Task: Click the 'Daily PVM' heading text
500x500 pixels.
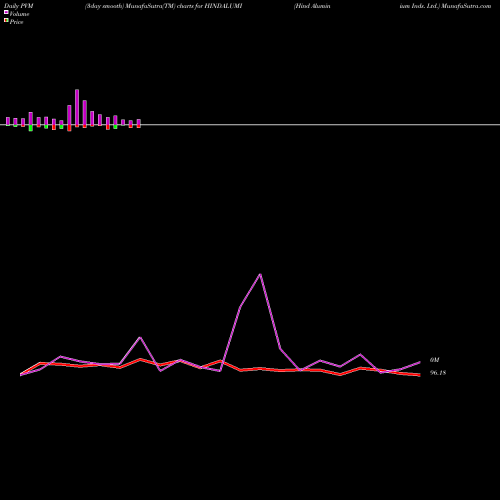Action: coord(19,6)
